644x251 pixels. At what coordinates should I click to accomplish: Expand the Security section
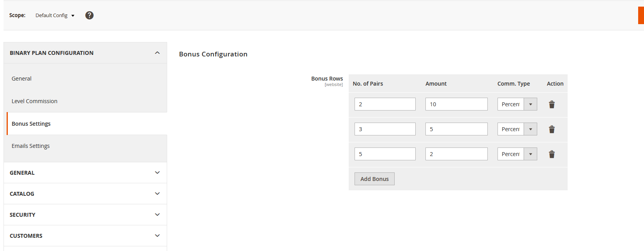(x=85, y=215)
